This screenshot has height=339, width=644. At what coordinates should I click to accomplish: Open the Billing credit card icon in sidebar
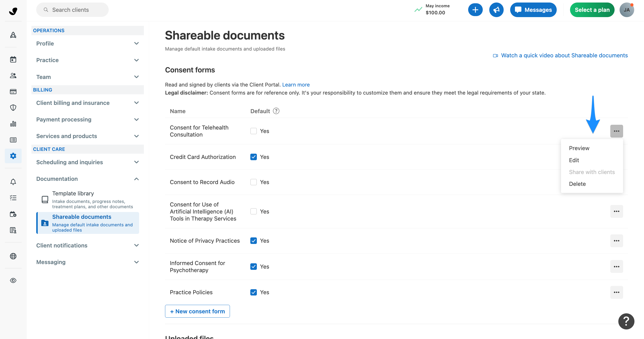click(x=13, y=92)
